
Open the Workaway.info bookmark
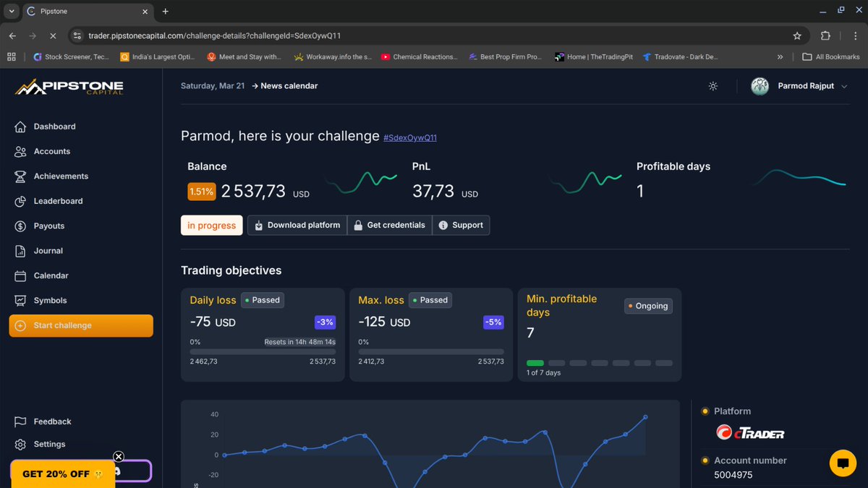click(333, 56)
